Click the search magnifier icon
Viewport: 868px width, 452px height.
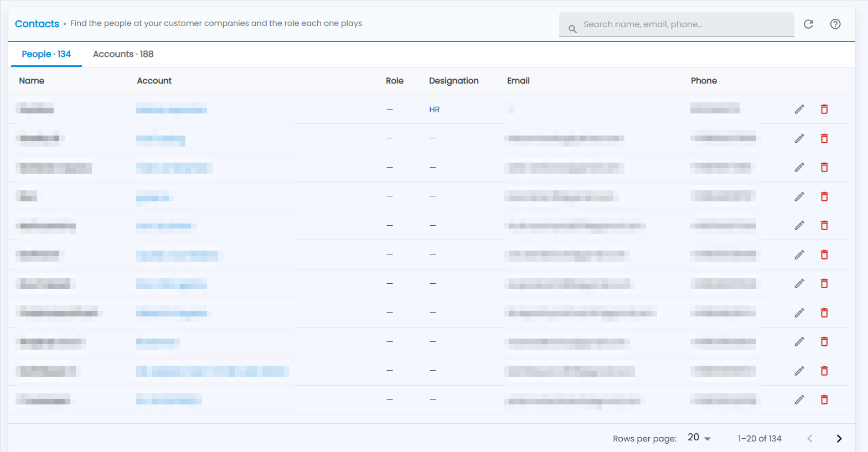point(572,29)
